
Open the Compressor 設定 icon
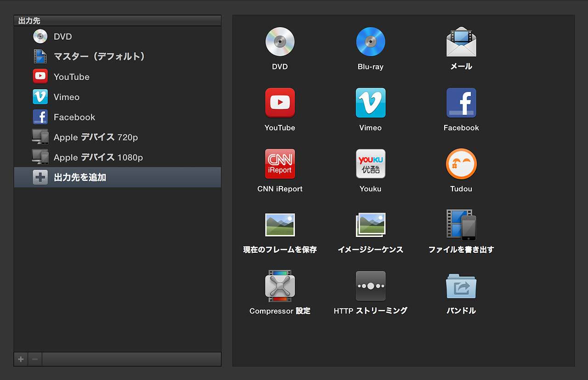(x=280, y=286)
